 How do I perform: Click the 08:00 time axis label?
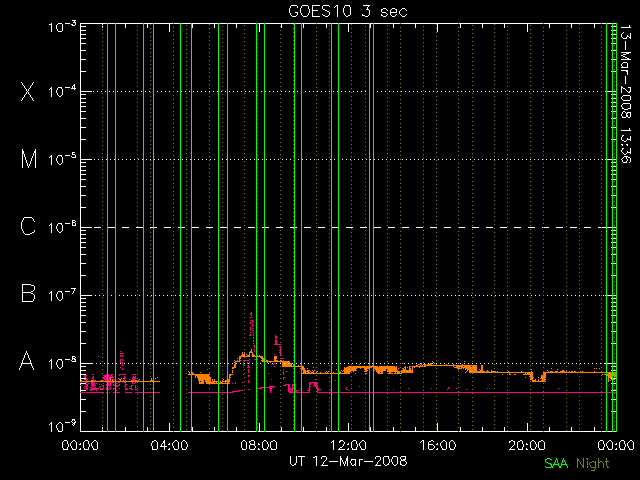pos(259,445)
